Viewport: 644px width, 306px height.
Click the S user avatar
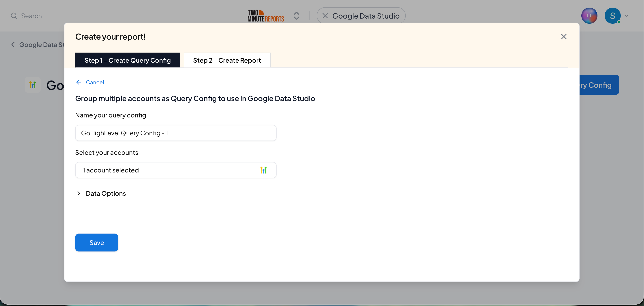612,16
